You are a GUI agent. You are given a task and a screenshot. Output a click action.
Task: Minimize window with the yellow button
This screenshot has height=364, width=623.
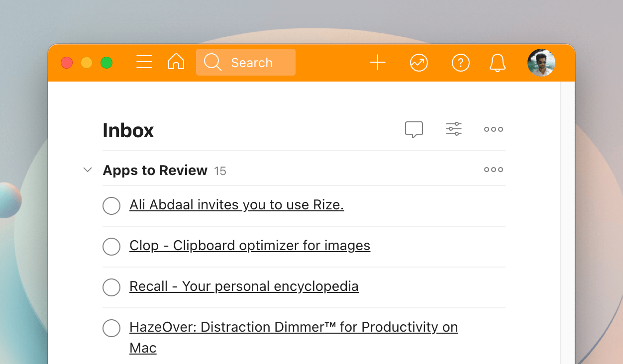pyautogui.click(x=87, y=63)
